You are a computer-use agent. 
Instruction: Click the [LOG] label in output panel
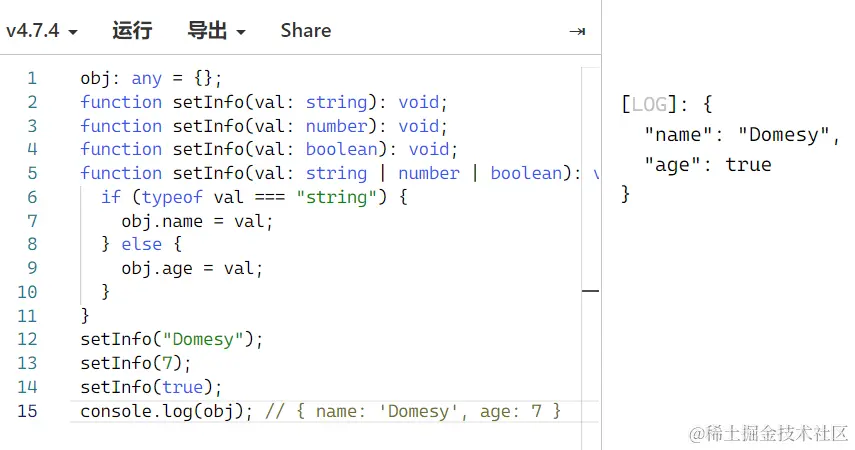[x=649, y=104]
